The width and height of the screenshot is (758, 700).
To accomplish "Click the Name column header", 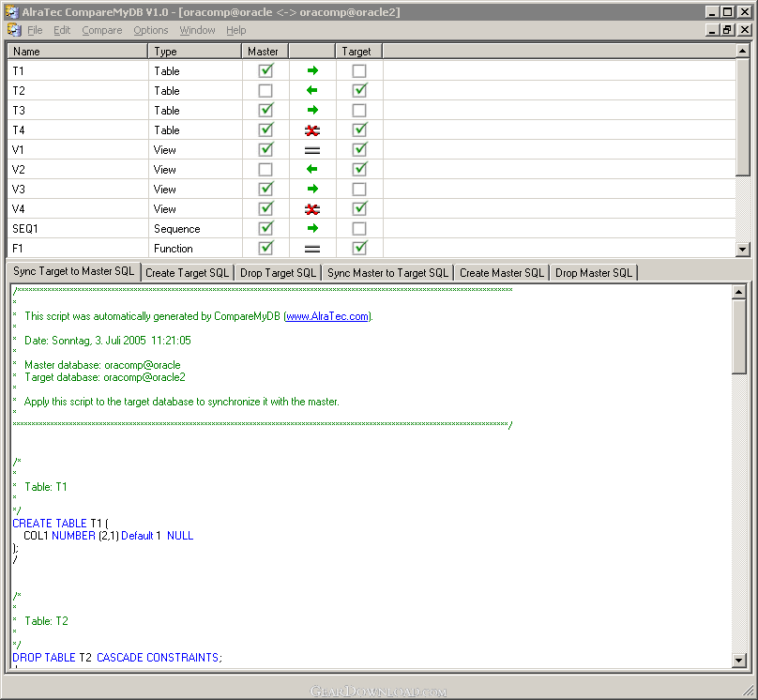I will (77, 52).
